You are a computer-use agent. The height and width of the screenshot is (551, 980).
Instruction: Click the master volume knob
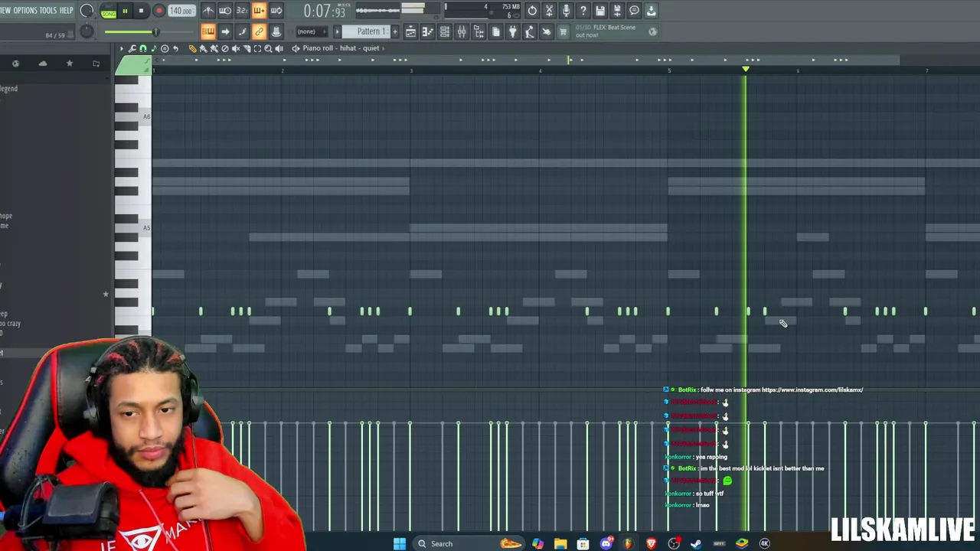[87, 11]
